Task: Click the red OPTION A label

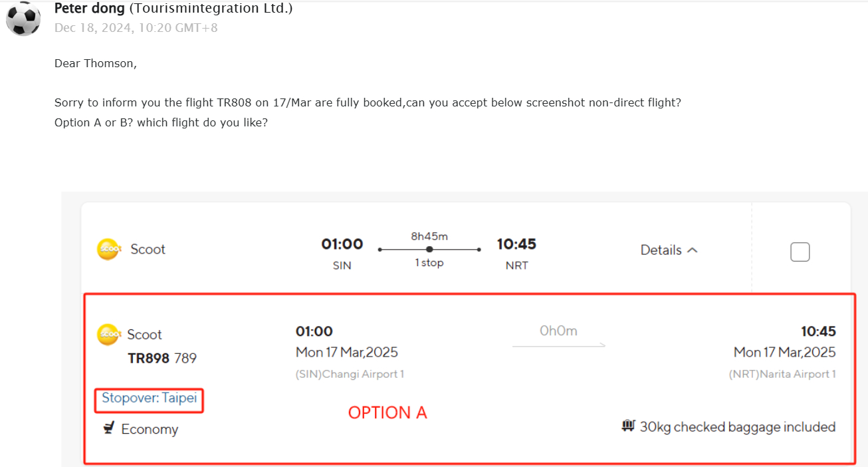Action: click(387, 413)
